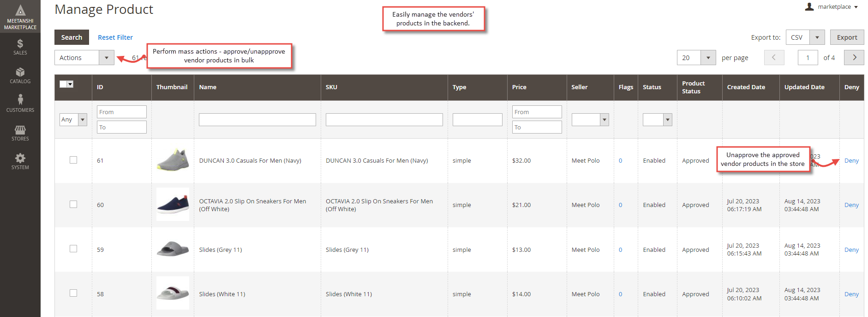The width and height of the screenshot is (868, 317).
Task: Sort by the Price column header
Action: coord(519,87)
